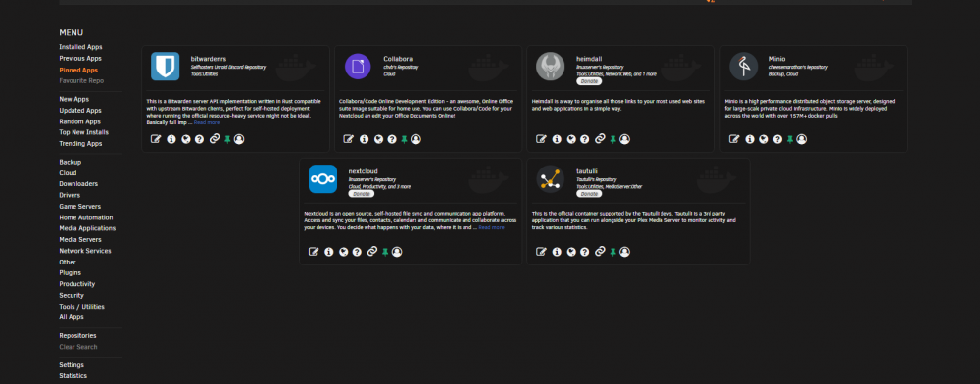The image size is (980, 384).
Task: Click the support question-mark icon on tautulli
Action: coord(584,252)
